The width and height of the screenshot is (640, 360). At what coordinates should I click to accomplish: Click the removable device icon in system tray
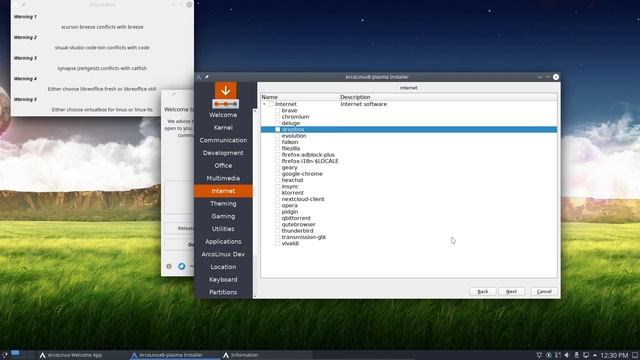point(576,355)
